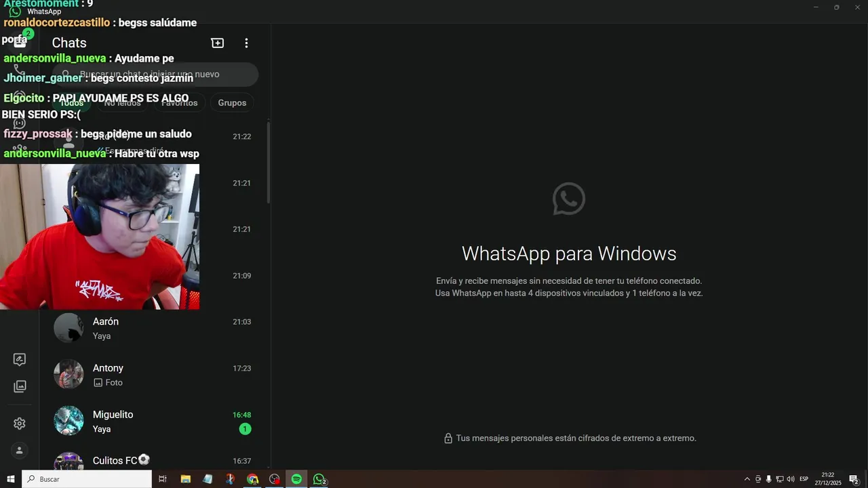Screen dimensions: 868x488
Task: Click Antony's profile picture
Action: point(68,375)
